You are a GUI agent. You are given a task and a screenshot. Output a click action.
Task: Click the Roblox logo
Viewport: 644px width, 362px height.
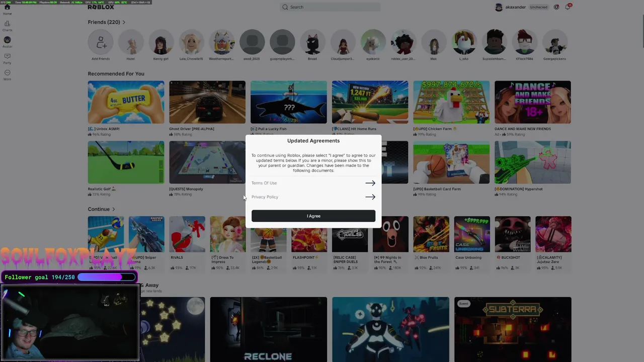101,7
